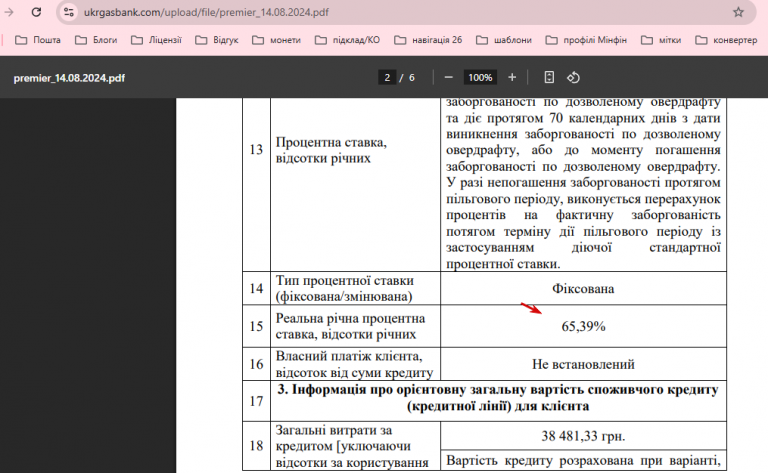Open the монети bookmark folder
Screen dimensions: 768x473
tap(276, 40)
